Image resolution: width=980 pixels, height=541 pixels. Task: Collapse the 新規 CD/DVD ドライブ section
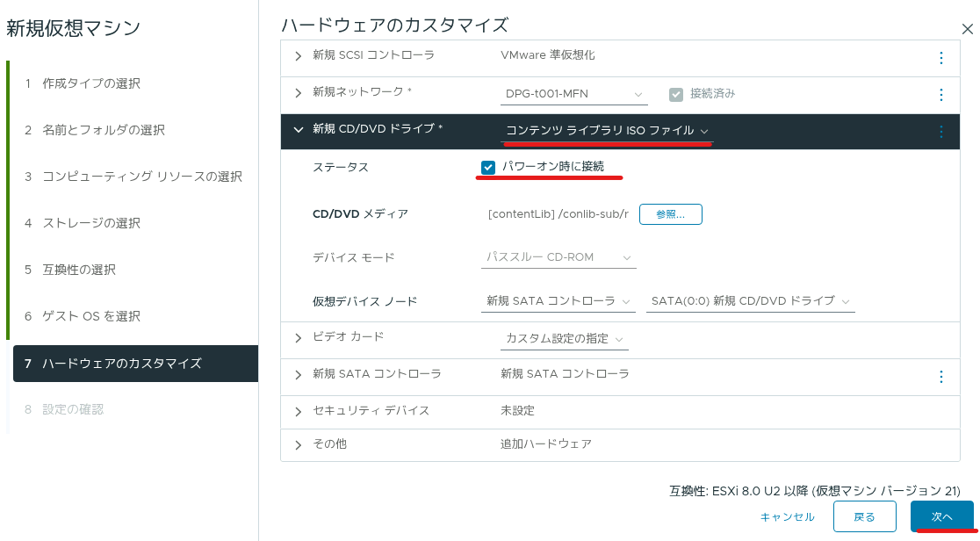(x=298, y=129)
